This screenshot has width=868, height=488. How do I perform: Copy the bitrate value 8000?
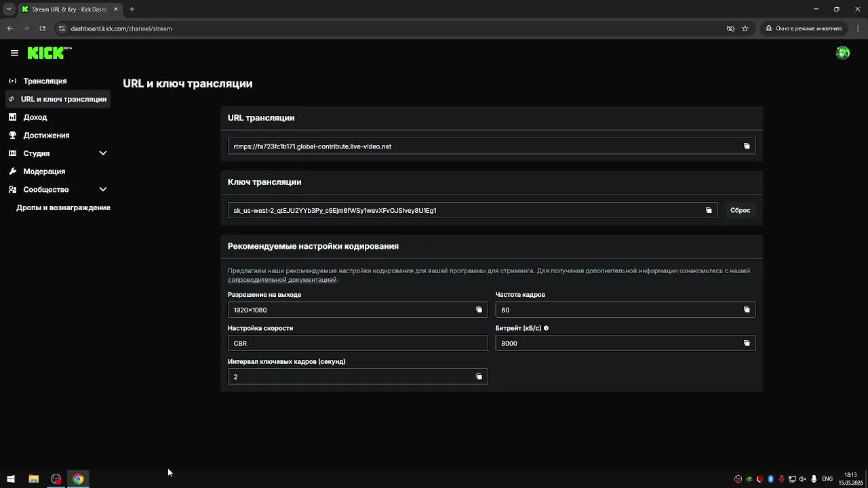(x=747, y=343)
